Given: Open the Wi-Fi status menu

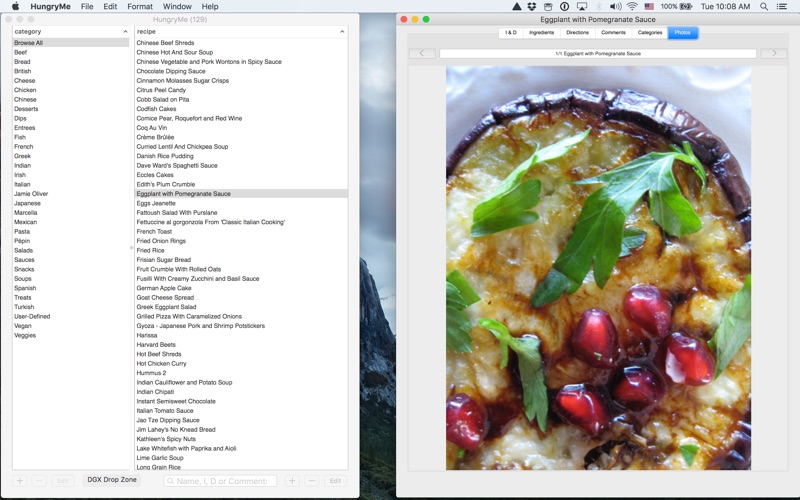Looking at the screenshot, I should point(632,7).
